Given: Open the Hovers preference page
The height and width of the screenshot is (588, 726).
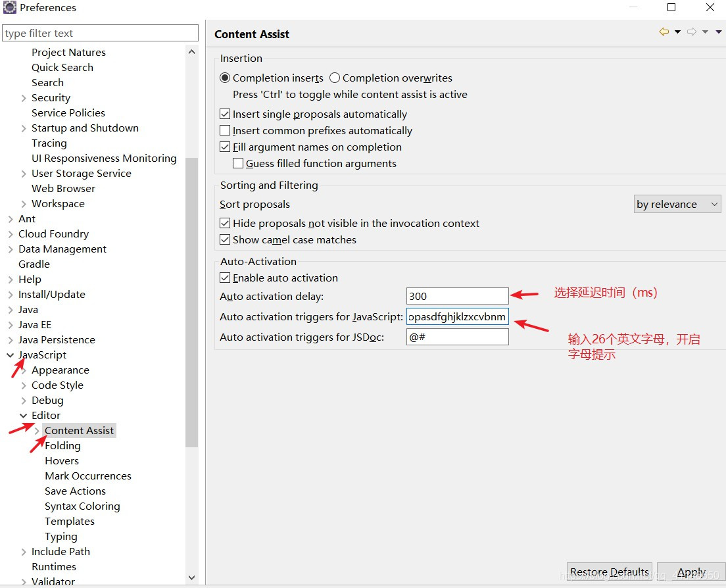Looking at the screenshot, I should tap(62, 460).
